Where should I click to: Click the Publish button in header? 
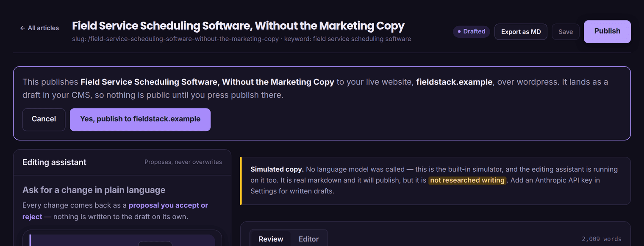[x=607, y=31]
